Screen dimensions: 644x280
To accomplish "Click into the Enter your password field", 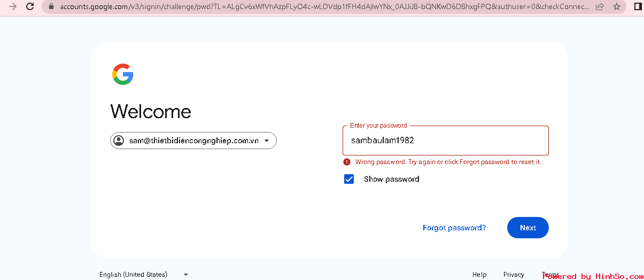I will [x=446, y=141].
